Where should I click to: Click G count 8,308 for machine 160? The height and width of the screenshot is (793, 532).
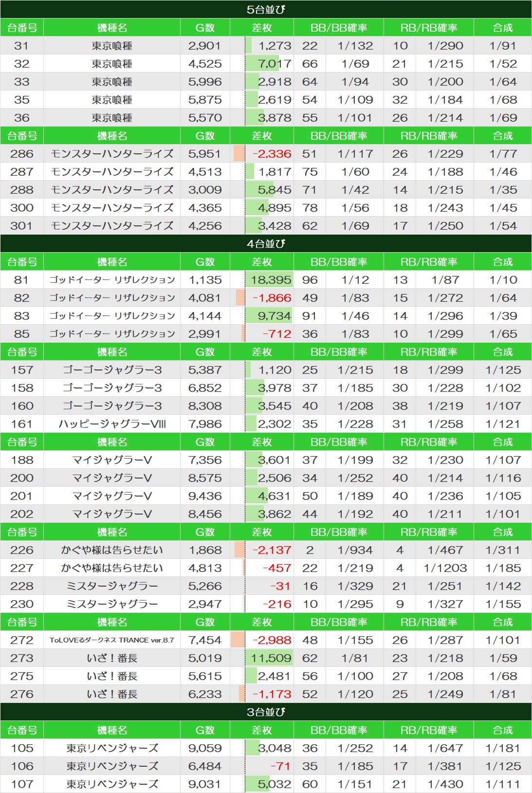205,406
